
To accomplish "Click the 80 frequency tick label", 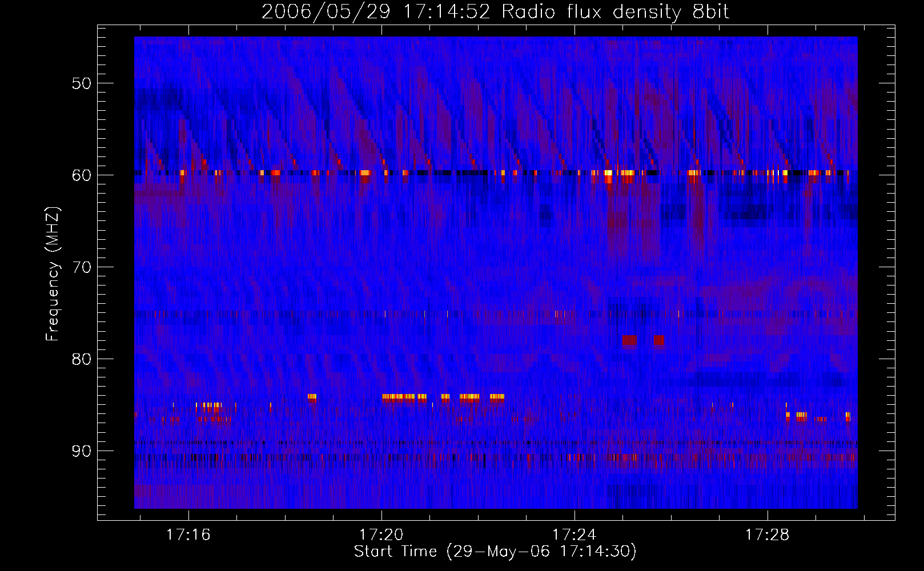I will point(82,359).
